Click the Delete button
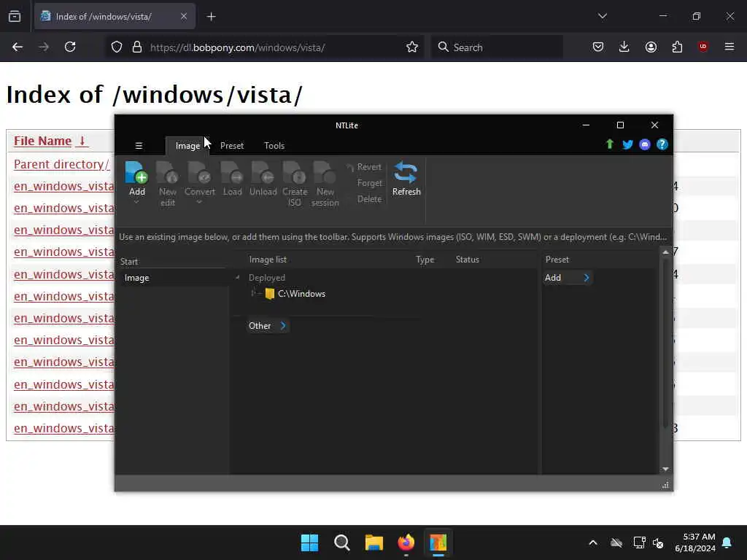747x560 pixels. (x=369, y=199)
